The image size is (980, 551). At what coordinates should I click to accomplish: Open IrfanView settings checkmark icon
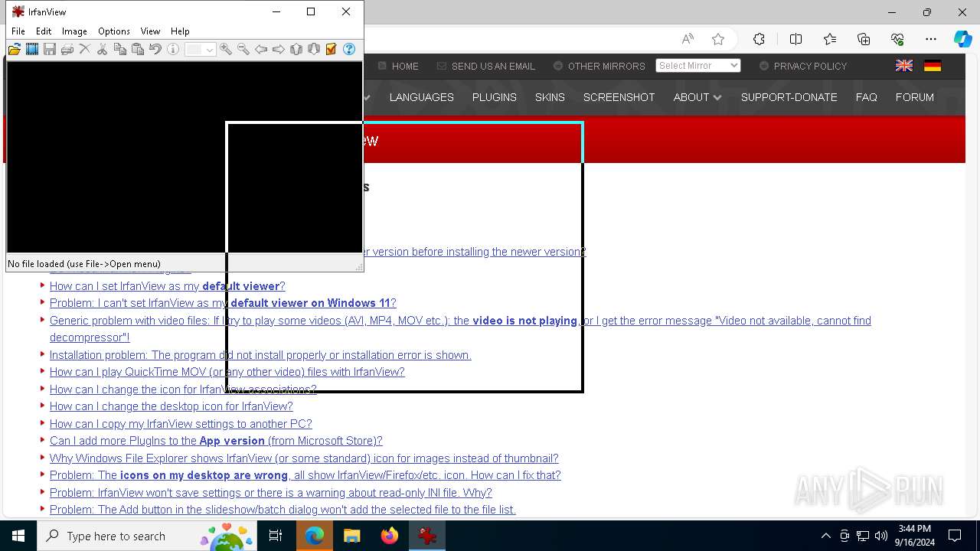click(332, 49)
